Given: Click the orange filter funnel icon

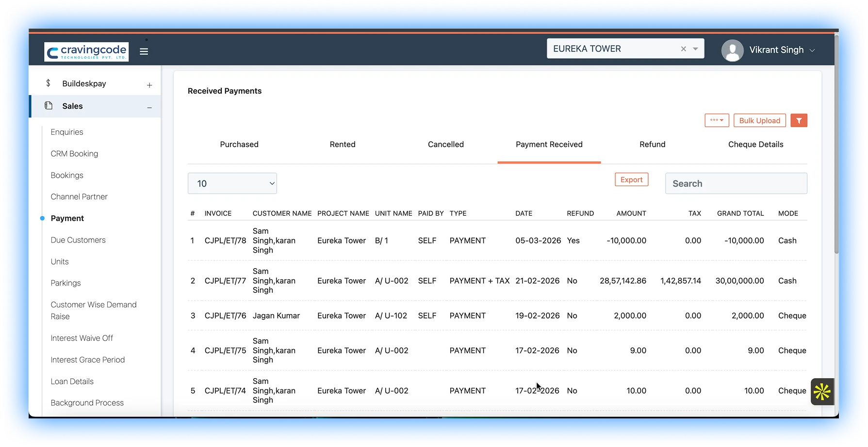Looking at the screenshot, I should point(799,121).
